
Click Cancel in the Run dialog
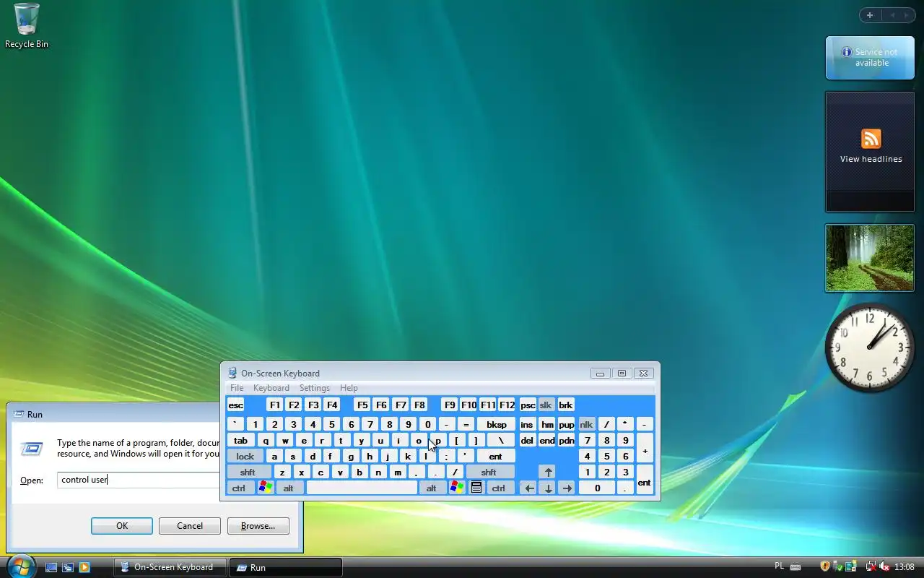click(190, 526)
